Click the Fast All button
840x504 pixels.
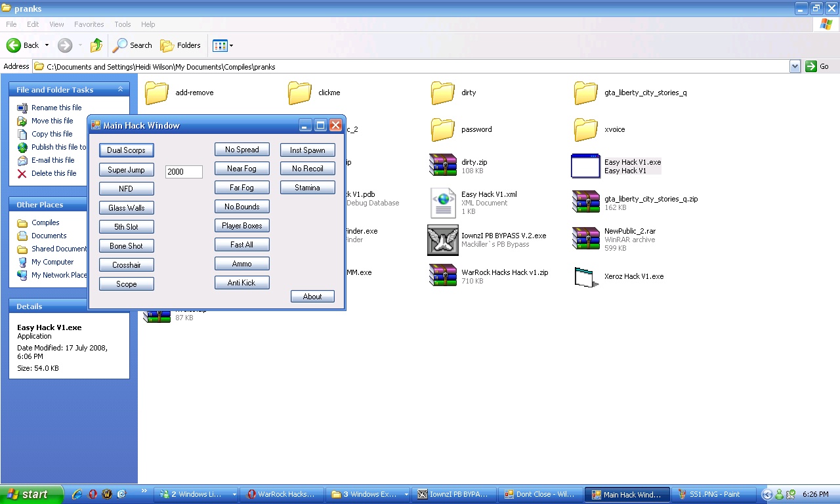242,245
